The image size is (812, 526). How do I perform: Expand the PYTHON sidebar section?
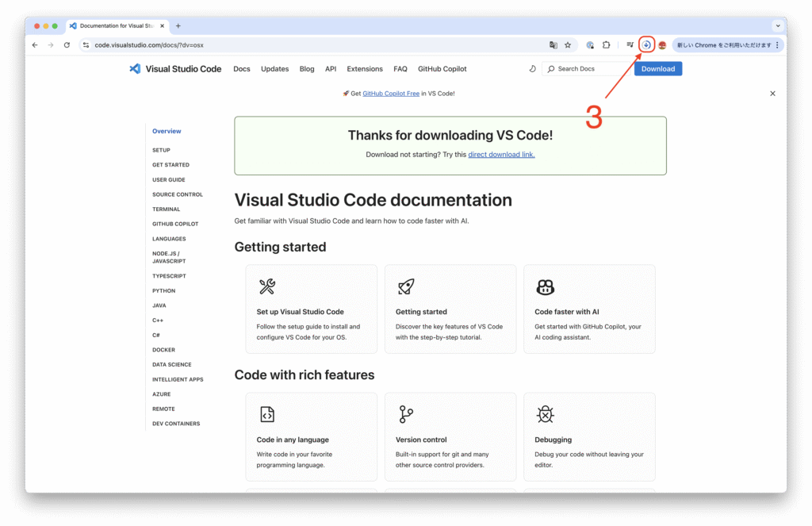click(x=163, y=290)
